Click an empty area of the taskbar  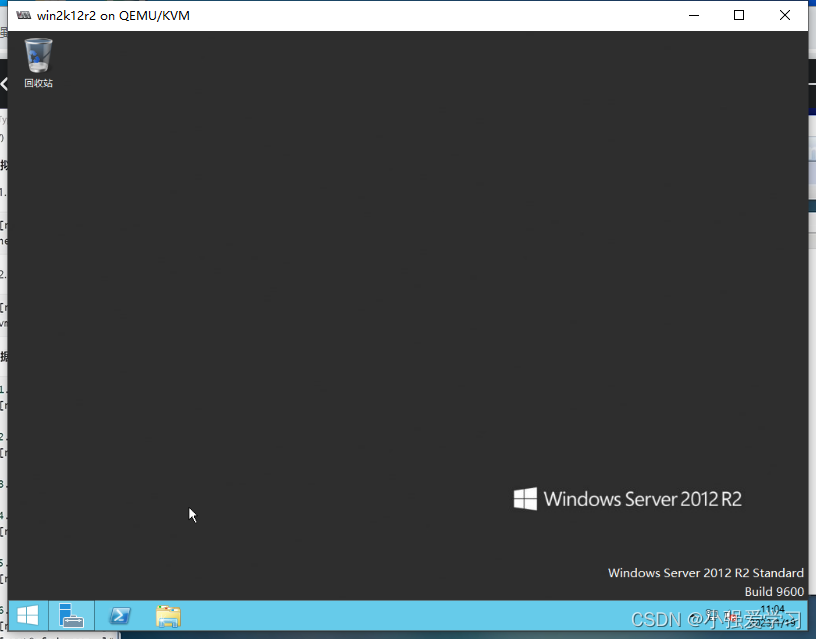point(400,616)
